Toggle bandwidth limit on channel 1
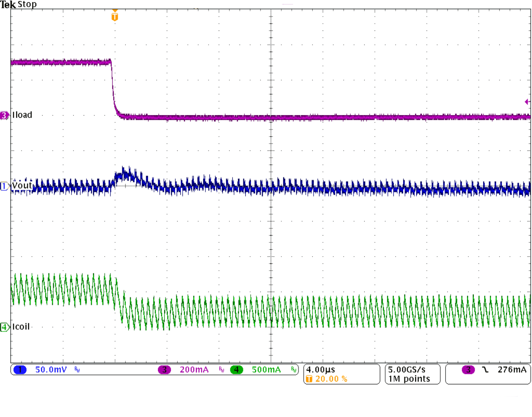The width and height of the screenshot is (532, 417). (x=77, y=370)
